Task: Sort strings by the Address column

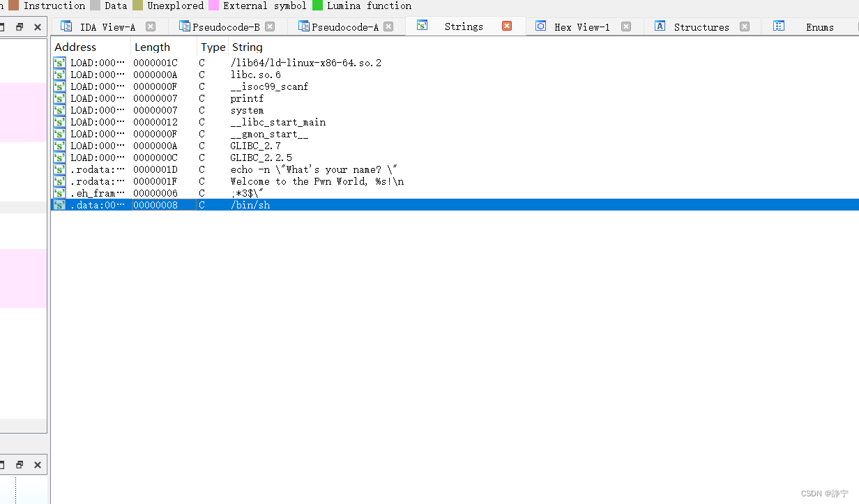Action: 76,47
